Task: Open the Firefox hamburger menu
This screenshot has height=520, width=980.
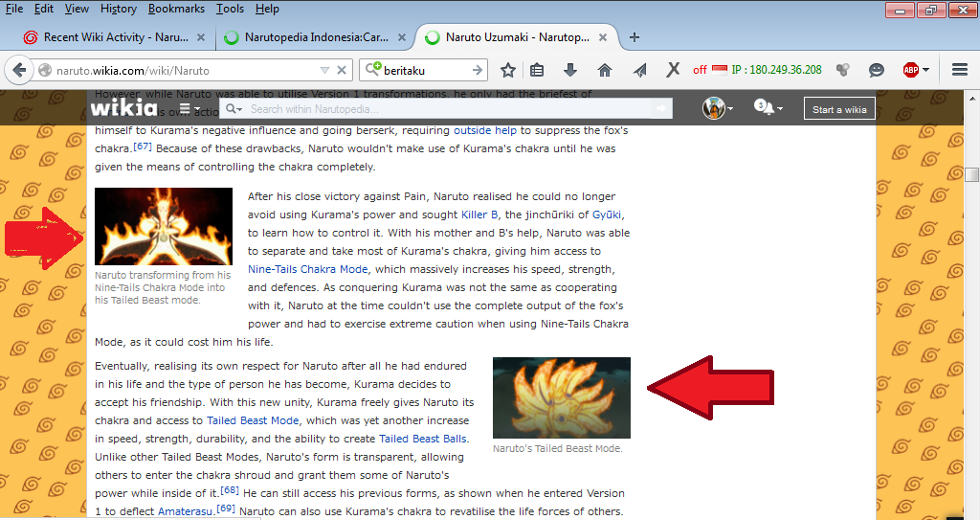Action: coord(960,70)
